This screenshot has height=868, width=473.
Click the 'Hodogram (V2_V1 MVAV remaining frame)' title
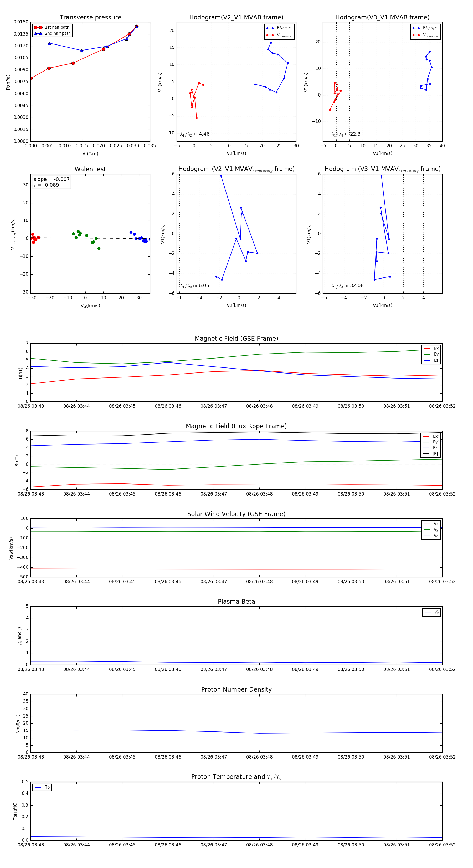(236, 169)
